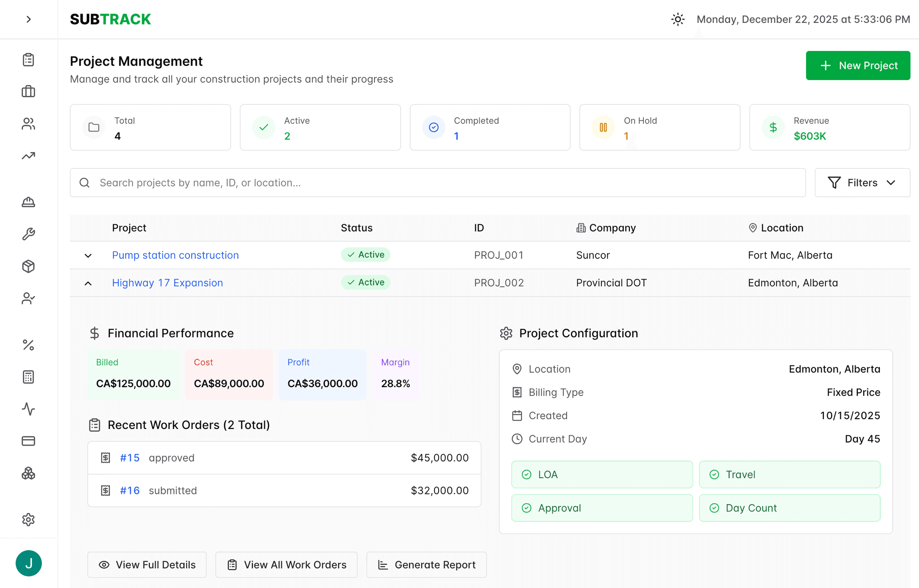Open the wrench tools icon

pyautogui.click(x=28, y=234)
